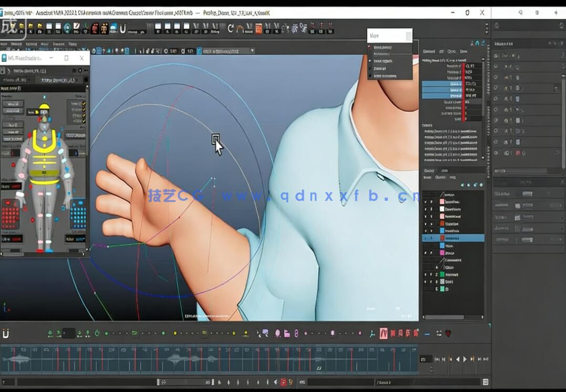Image resolution: width=566 pixels, height=392 pixels.
Task: Click the red finger selector grid in picker
Action: [11, 215]
